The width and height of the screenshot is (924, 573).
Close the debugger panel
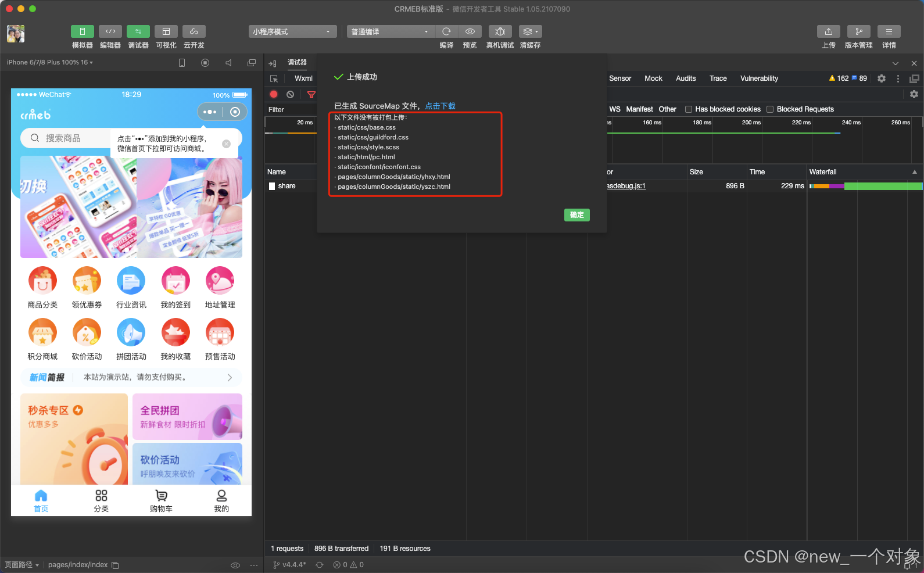coord(914,63)
